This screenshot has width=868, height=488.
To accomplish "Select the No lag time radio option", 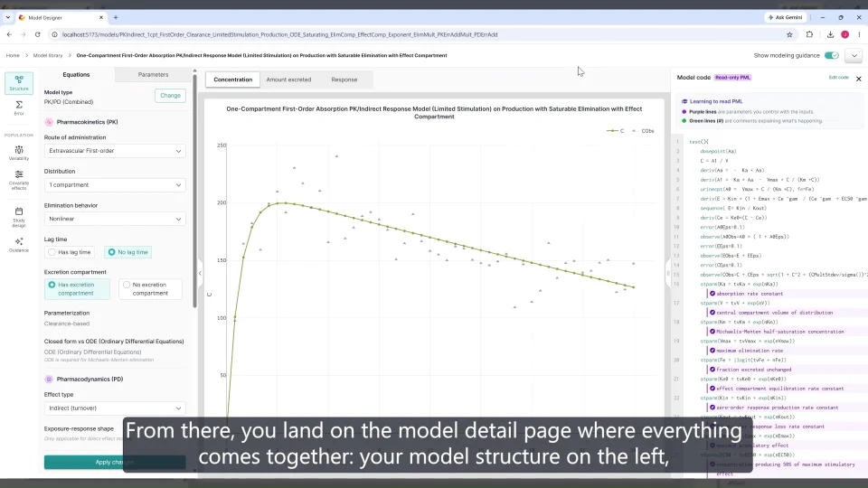I will pos(127,252).
